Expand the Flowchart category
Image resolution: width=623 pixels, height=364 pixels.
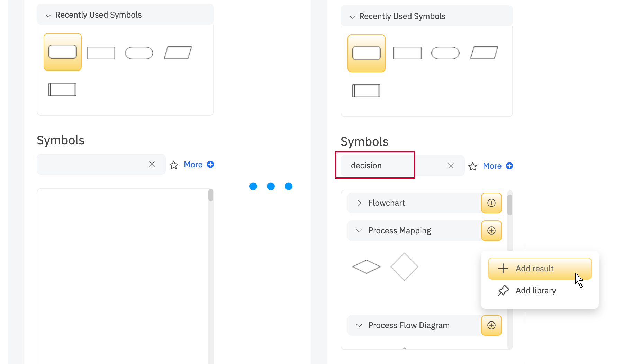(x=360, y=203)
